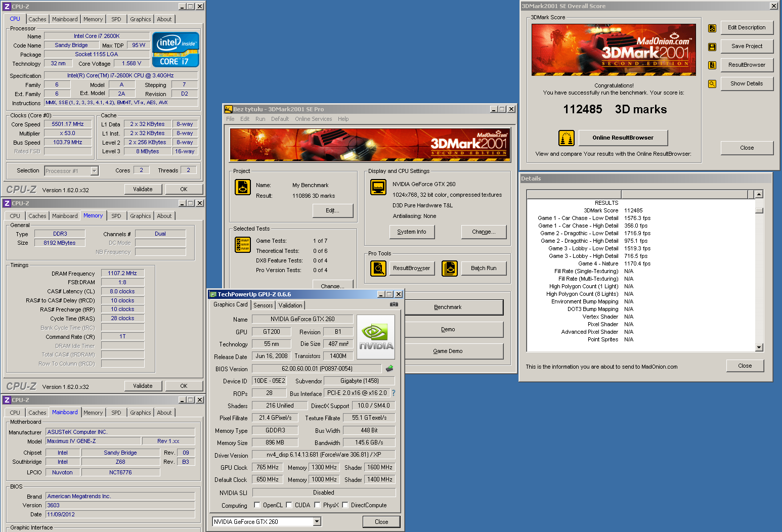
Task: Click the Show Details button
Action: point(747,83)
